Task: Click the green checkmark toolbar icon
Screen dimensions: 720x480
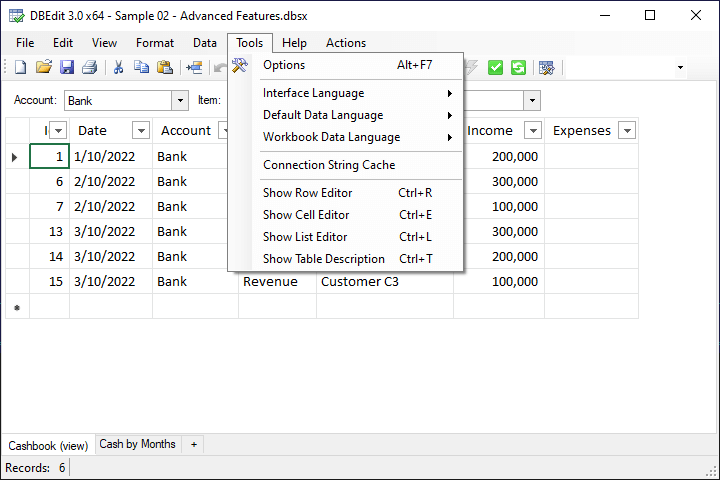Action: tap(495, 67)
